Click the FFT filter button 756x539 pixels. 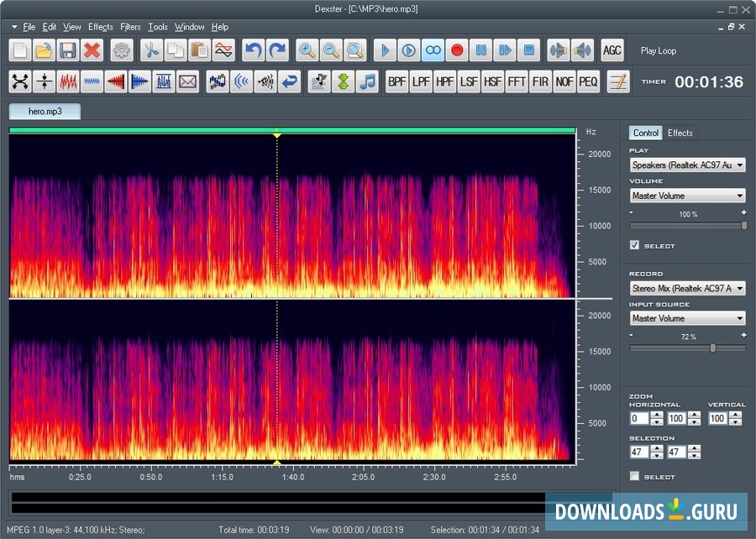point(517,81)
